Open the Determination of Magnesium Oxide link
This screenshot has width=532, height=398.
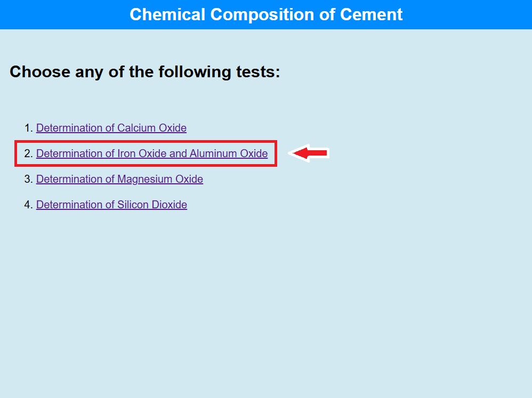(x=119, y=179)
